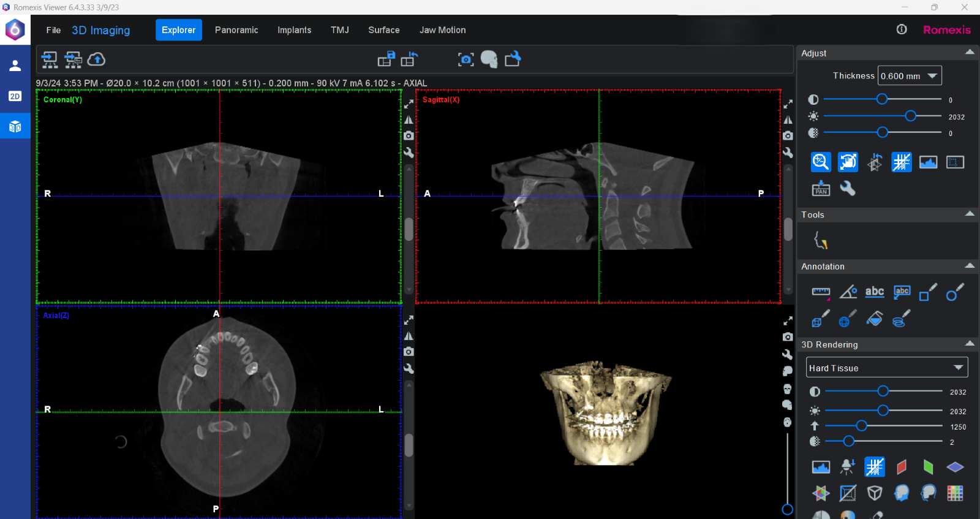Click the skull 3D view toolbar icon
980x519 pixels.
(x=489, y=59)
